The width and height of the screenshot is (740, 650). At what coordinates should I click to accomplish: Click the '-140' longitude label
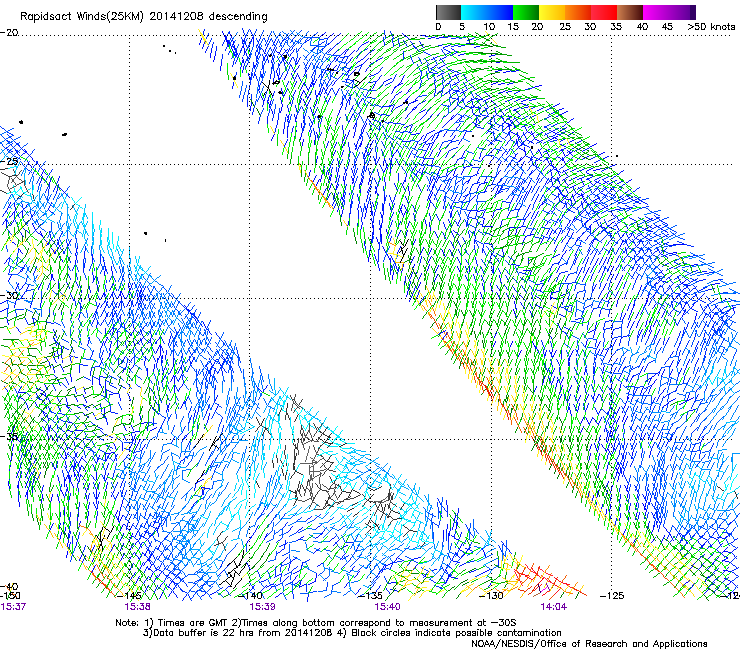click(250, 596)
